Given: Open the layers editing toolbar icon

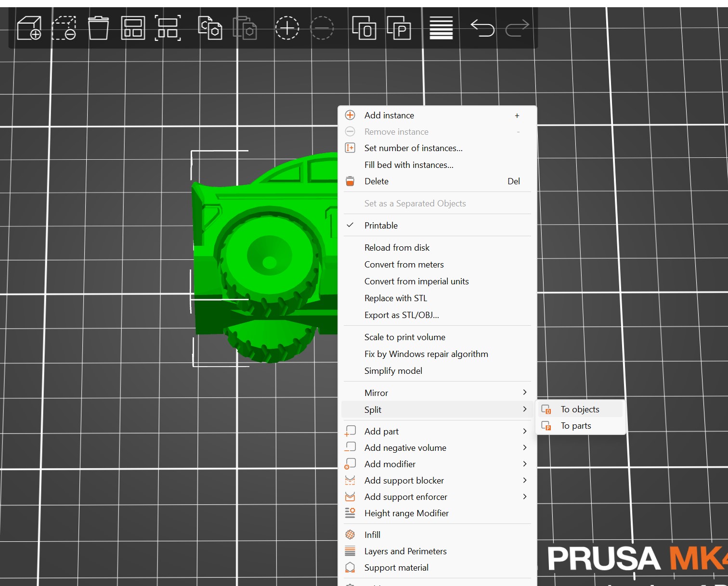Looking at the screenshot, I should pos(441,28).
